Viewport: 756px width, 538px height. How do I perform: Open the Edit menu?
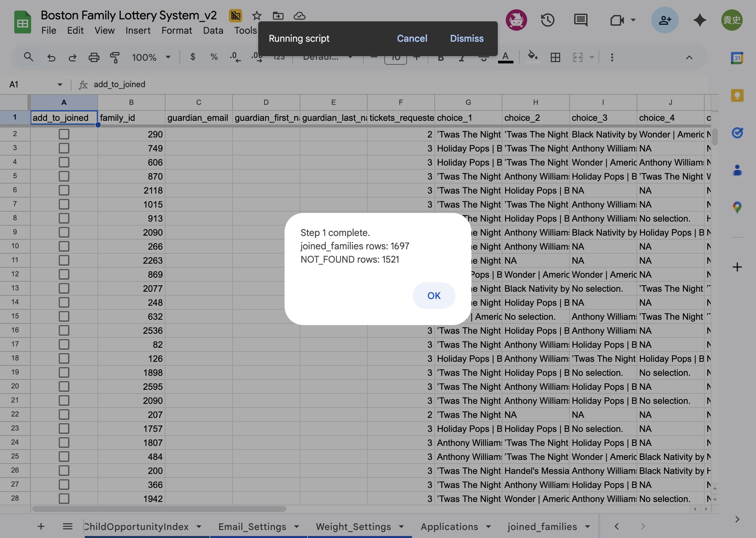75,30
